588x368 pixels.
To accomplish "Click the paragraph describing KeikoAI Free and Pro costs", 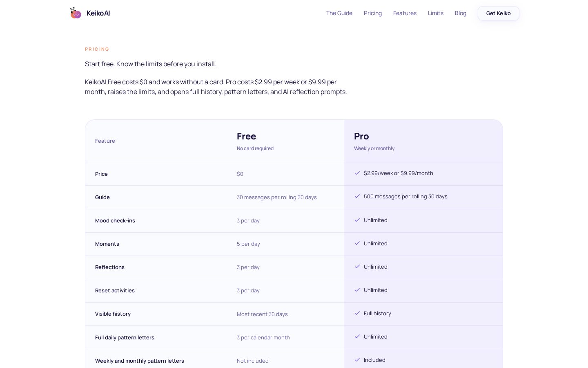I will pyautogui.click(x=216, y=87).
